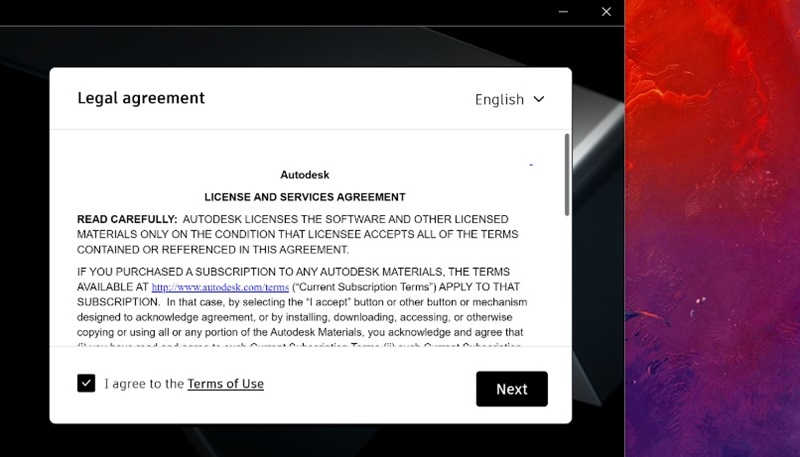Click the READ CAREFULLY paragraph
Image resolution: width=800 pixels, height=457 pixels.
[292, 234]
